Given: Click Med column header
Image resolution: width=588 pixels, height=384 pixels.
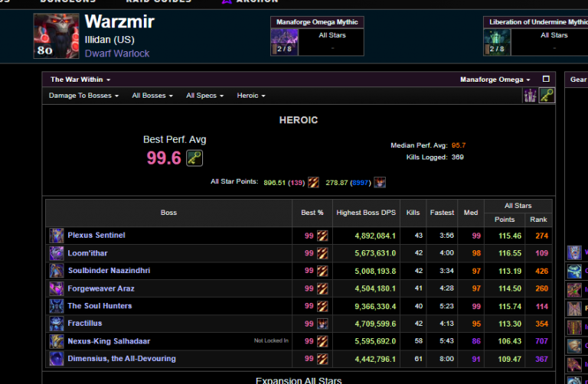Looking at the screenshot, I should (x=471, y=213).
